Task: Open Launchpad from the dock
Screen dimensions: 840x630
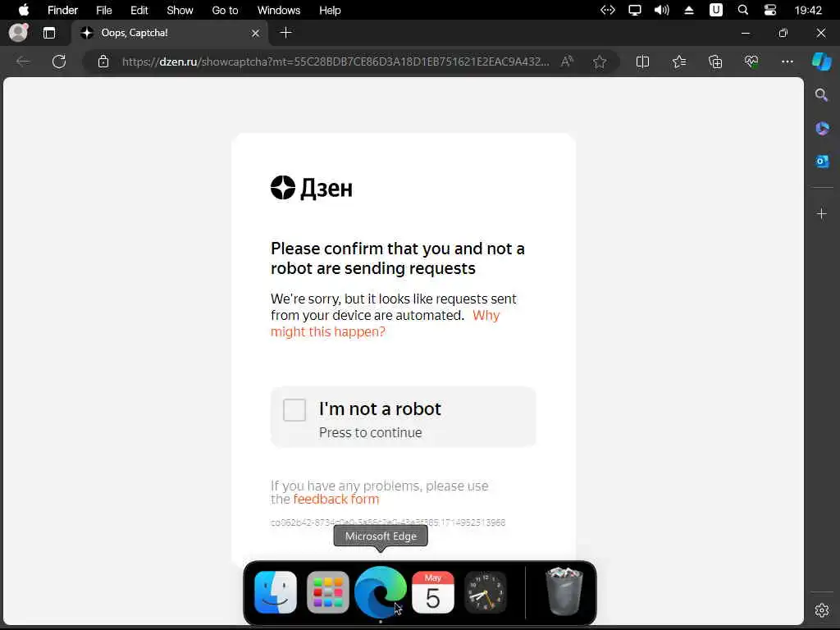Action: (328, 592)
